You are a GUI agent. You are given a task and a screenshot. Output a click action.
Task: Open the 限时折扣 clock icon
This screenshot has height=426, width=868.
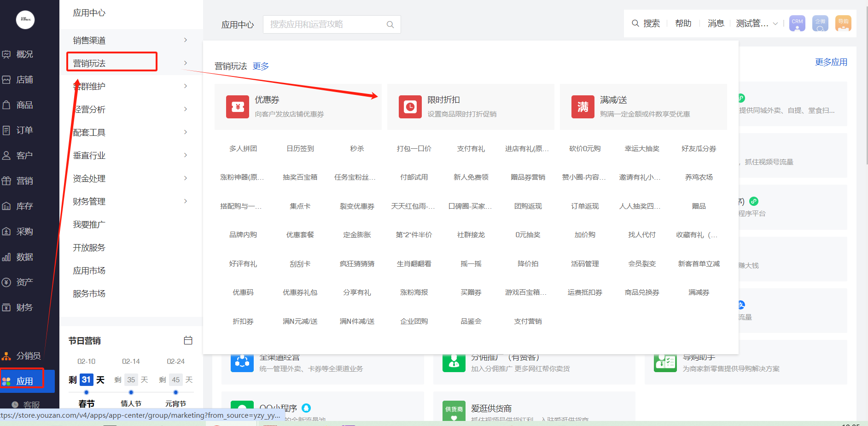pyautogui.click(x=410, y=107)
